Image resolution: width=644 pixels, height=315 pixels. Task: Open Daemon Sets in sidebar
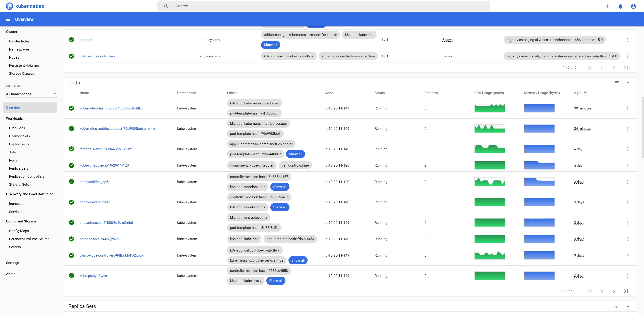19,136
